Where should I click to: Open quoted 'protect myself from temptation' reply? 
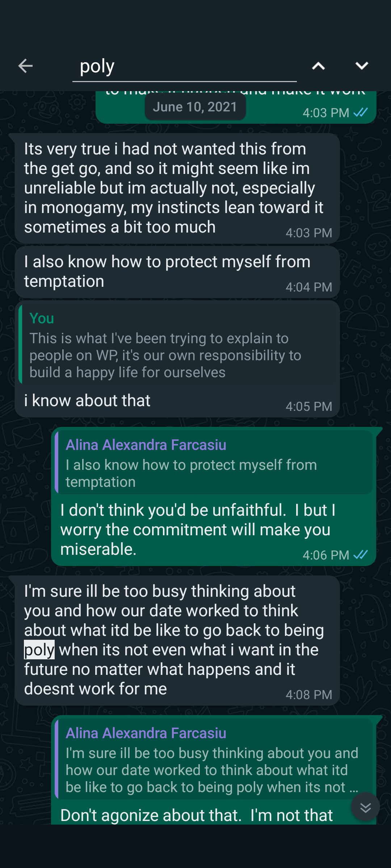click(x=214, y=463)
